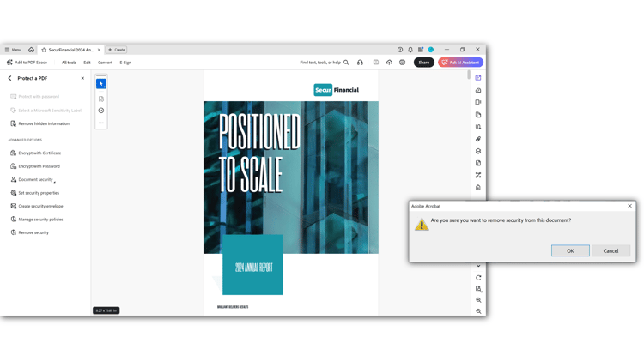Open the Convert menu
Viewport: 644px width, 361px height.
click(x=105, y=63)
